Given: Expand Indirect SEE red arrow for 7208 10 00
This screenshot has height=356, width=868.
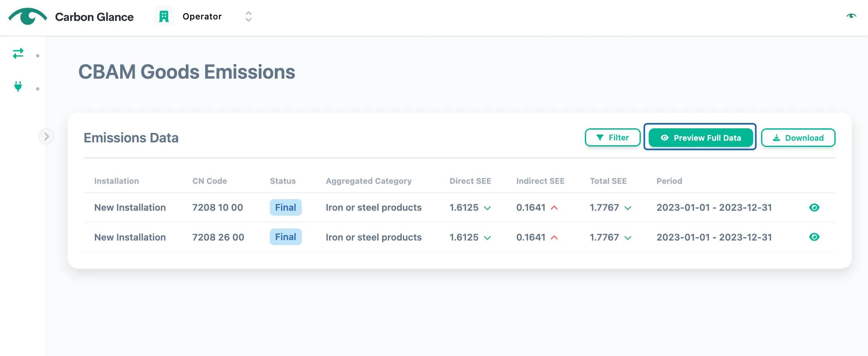Looking at the screenshot, I should point(554,208).
